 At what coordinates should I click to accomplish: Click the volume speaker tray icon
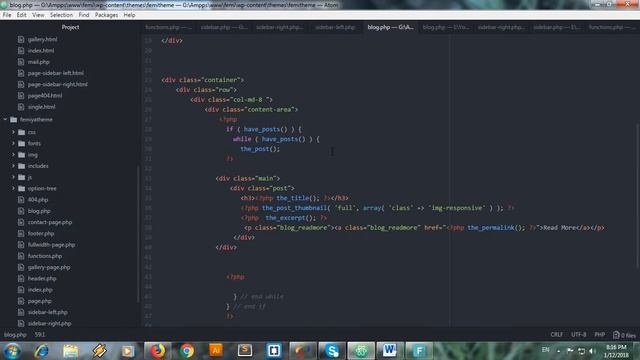pos(592,351)
